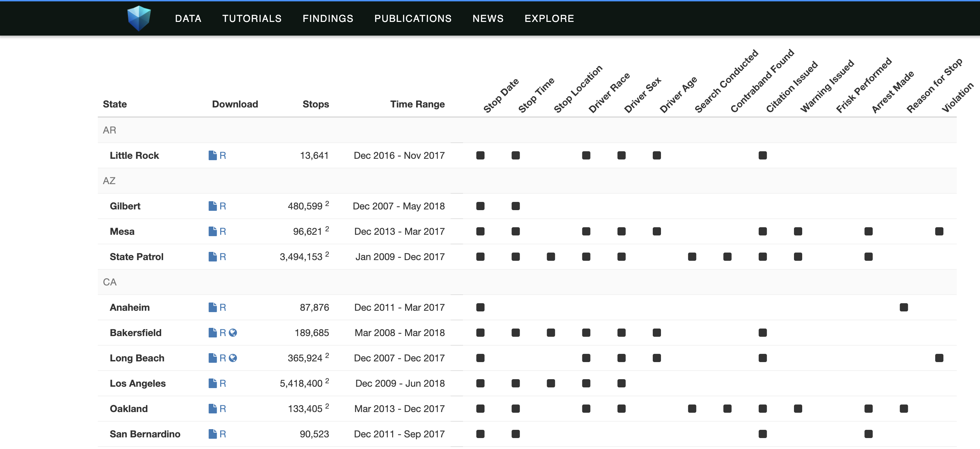
Task: Download the Anaheim file icon
Action: (213, 307)
